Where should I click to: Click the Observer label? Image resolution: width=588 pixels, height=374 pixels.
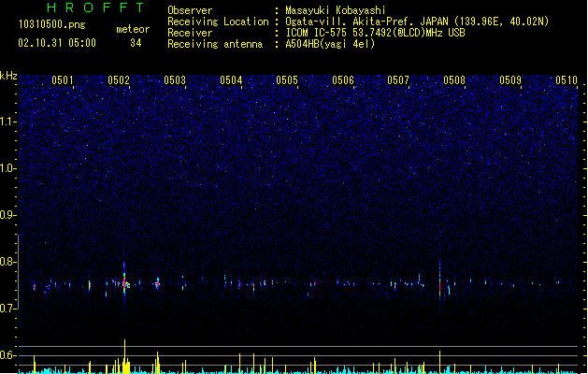coord(190,10)
